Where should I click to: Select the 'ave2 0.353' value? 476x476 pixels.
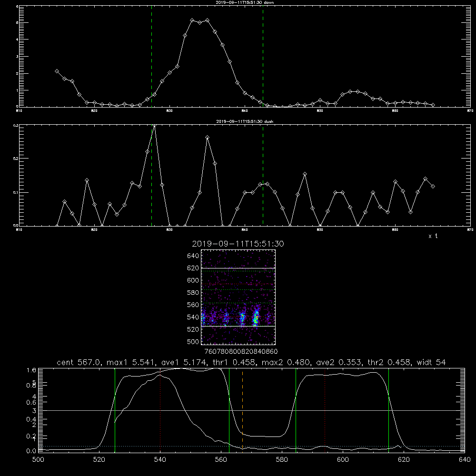(x=339, y=362)
